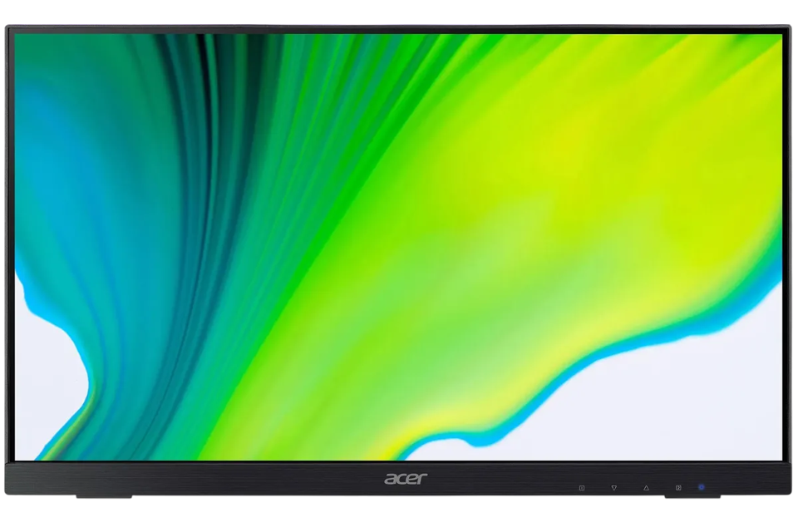Click the thin left edge bezel of the monitor
The width and height of the screenshot is (798, 532).
(x=9, y=249)
